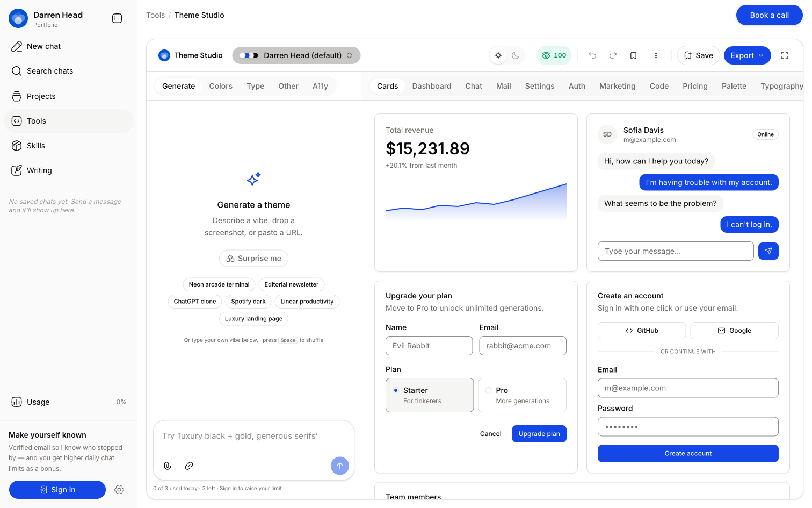
Task: Open the Dashboard preview tab
Action: click(432, 86)
